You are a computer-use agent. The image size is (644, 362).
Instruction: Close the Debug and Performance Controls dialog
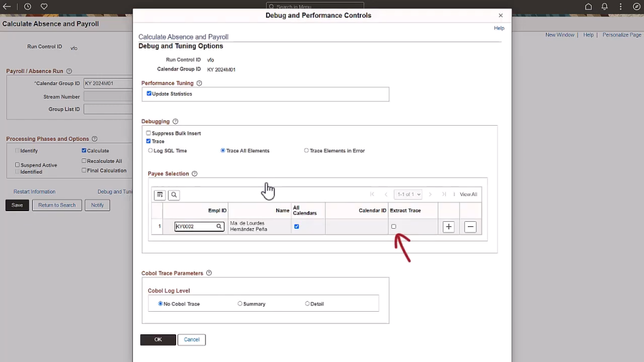pos(501,15)
